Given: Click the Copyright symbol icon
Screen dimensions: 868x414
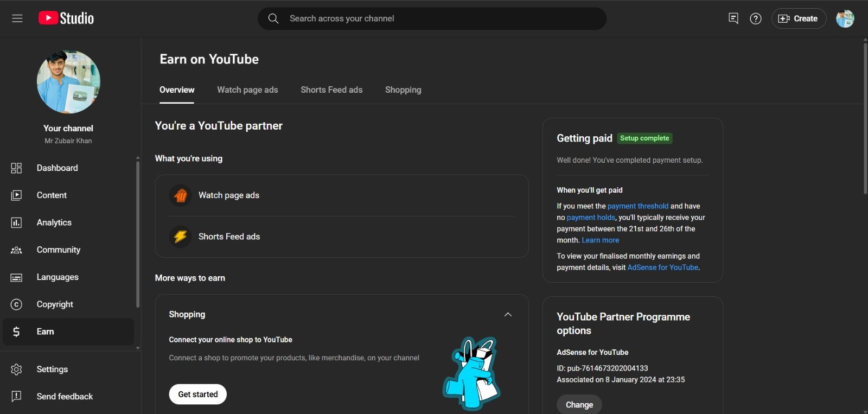Looking at the screenshot, I should click(x=16, y=304).
